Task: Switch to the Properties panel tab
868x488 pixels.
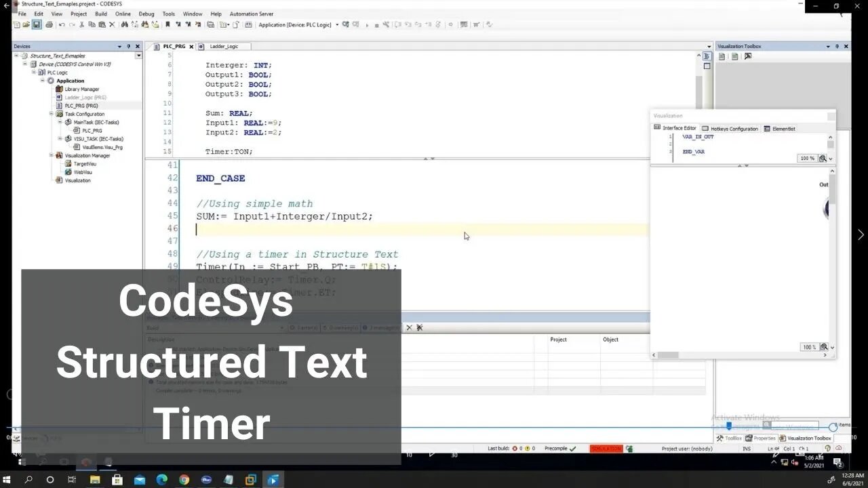Action: (x=764, y=439)
